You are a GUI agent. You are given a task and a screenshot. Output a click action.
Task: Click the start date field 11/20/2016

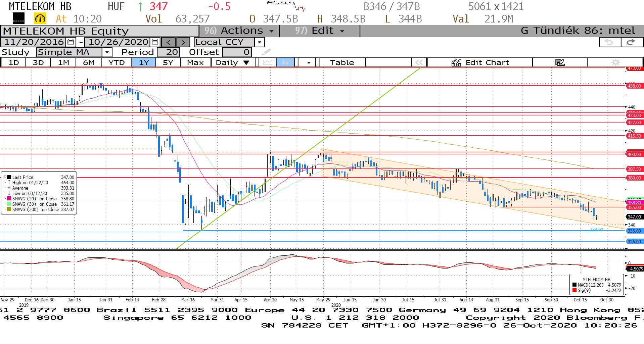[x=34, y=42]
